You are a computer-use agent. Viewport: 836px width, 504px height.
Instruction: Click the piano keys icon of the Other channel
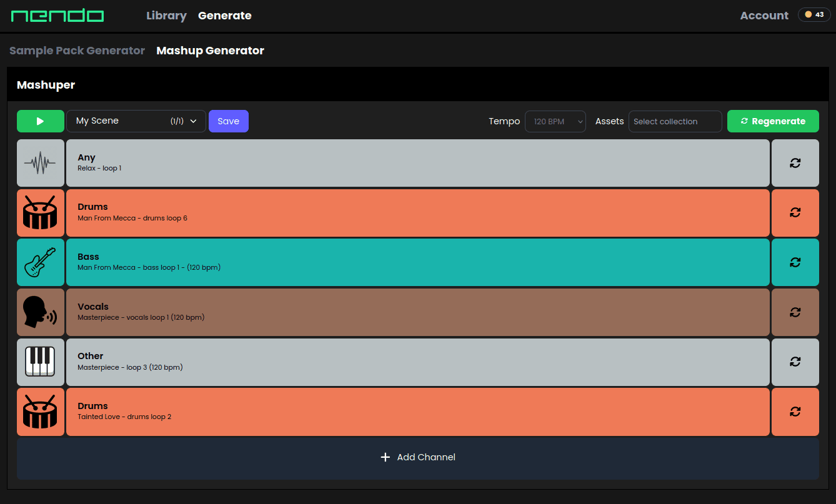click(x=40, y=362)
